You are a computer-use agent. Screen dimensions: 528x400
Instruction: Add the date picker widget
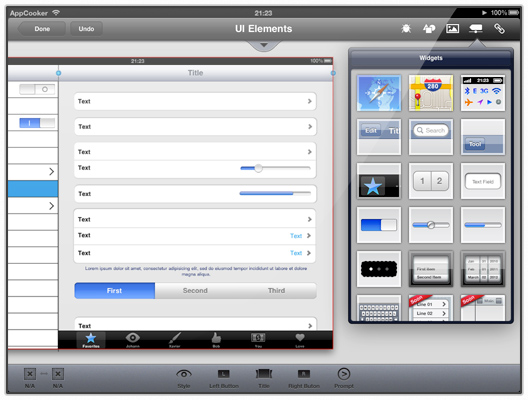click(483, 269)
